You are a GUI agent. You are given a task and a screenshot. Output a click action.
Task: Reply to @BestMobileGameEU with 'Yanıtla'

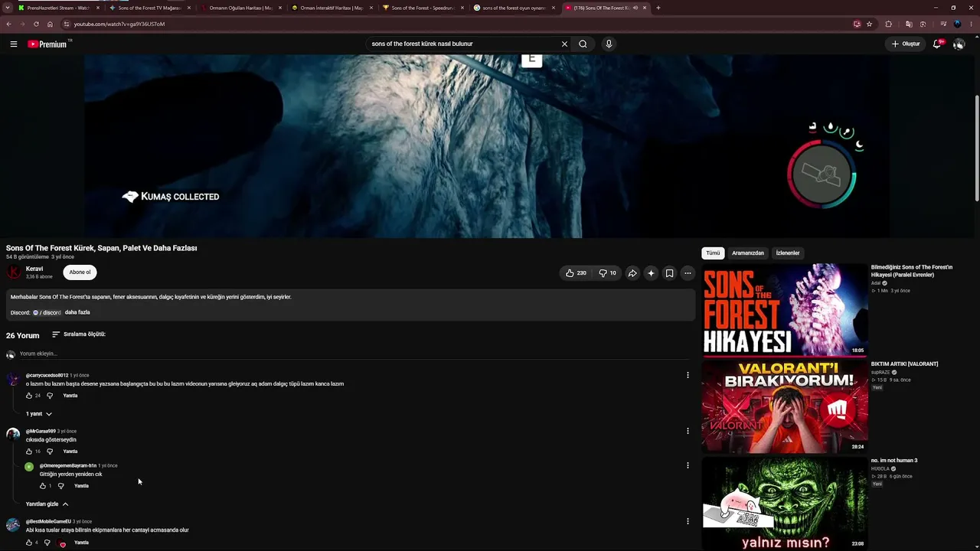click(x=81, y=543)
